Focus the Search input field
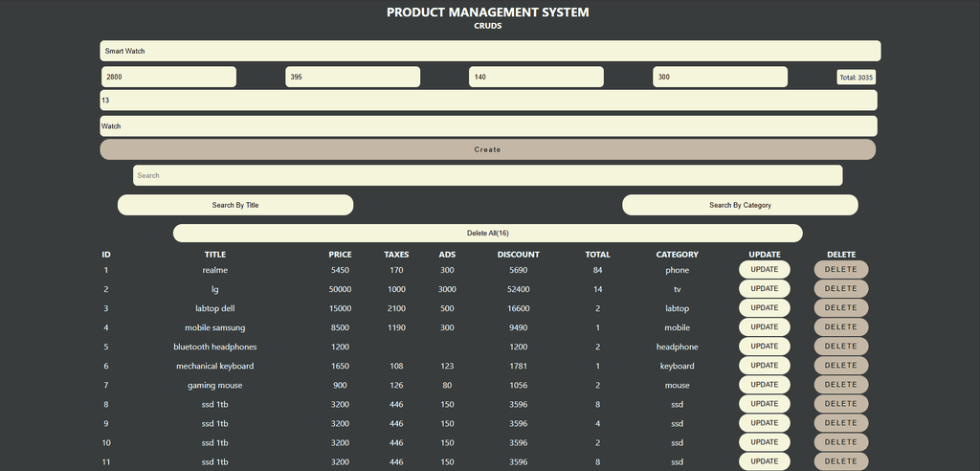980x471 pixels. coord(487,175)
